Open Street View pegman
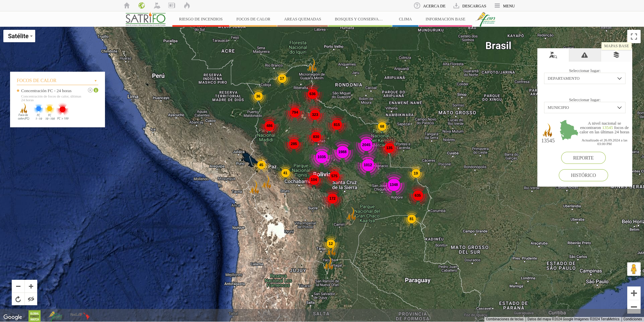This screenshot has height=322, width=644. coord(634,269)
